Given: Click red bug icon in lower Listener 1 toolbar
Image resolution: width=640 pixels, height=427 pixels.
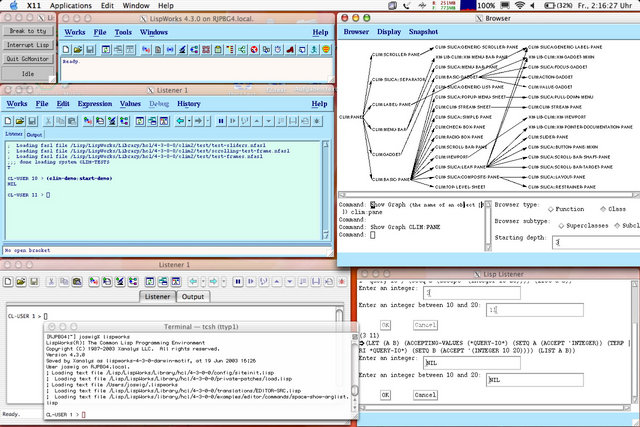Looking at the screenshot, I should pyautogui.click(x=342, y=281).
